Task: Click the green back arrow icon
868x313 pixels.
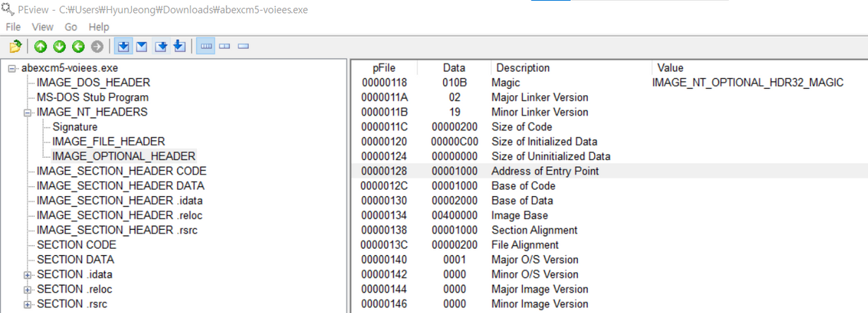Action: click(x=78, y=47)
